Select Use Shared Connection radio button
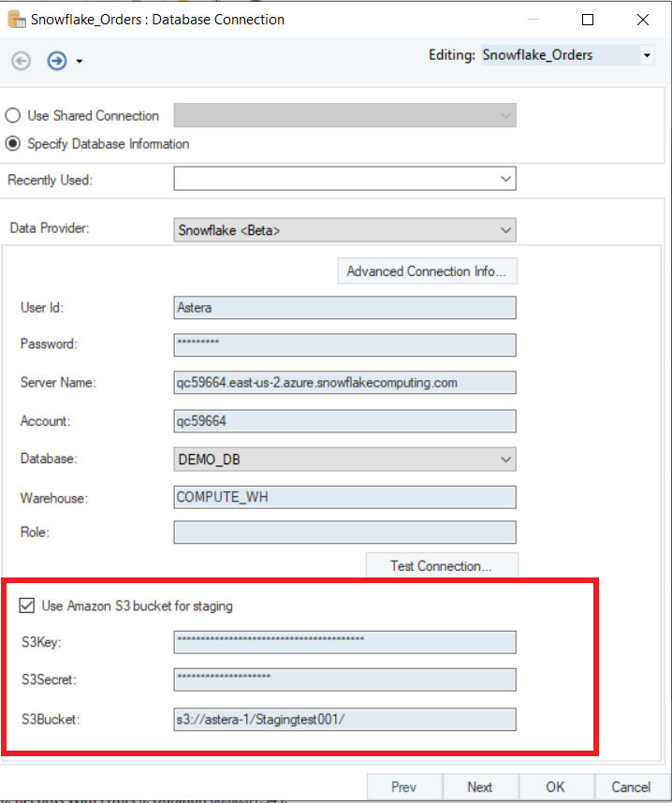This screenshot has height=803, width=672. 13,116
